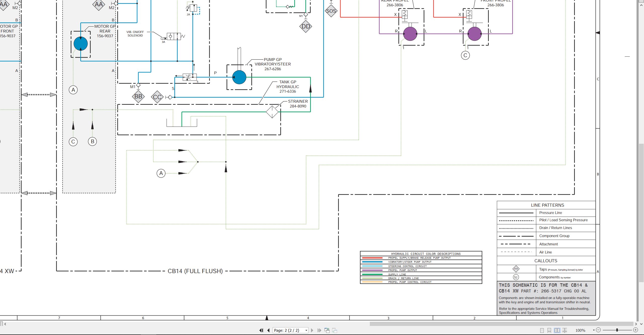Go to previous view icon

click(x=327, y=330)
